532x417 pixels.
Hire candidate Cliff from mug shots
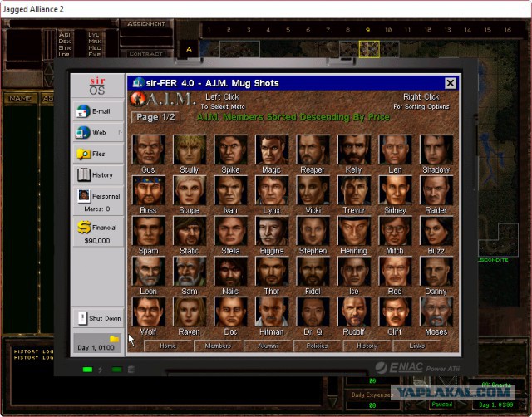pos(395,312)
